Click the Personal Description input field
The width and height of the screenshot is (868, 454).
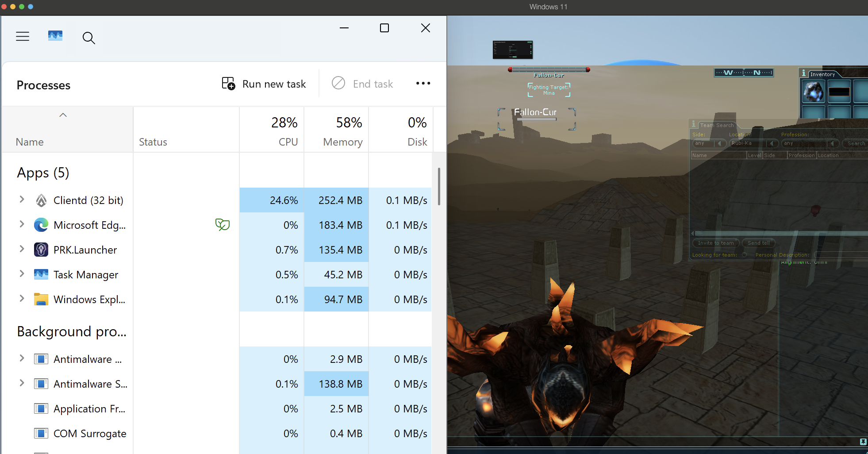coord(841,255)
